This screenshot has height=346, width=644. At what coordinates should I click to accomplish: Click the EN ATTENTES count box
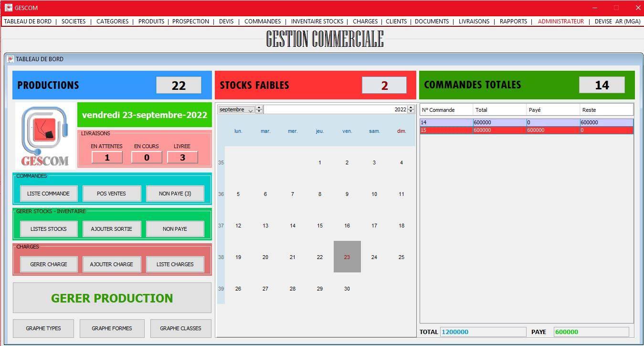[x=107, y=157]
